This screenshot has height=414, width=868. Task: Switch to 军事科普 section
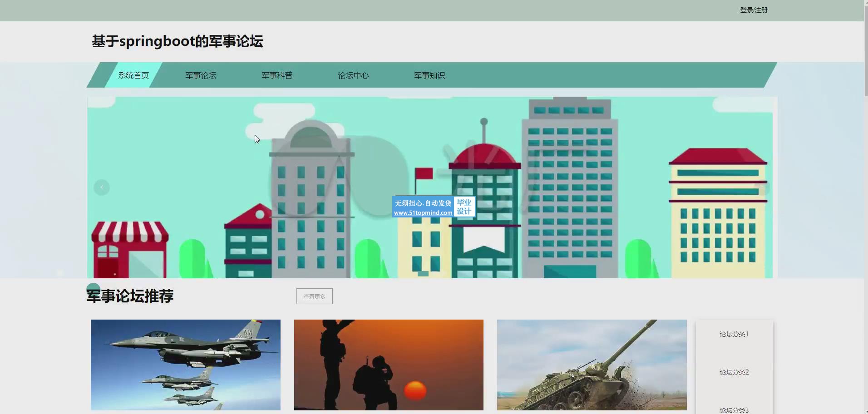pyautogui.click(x=277, y=75)
